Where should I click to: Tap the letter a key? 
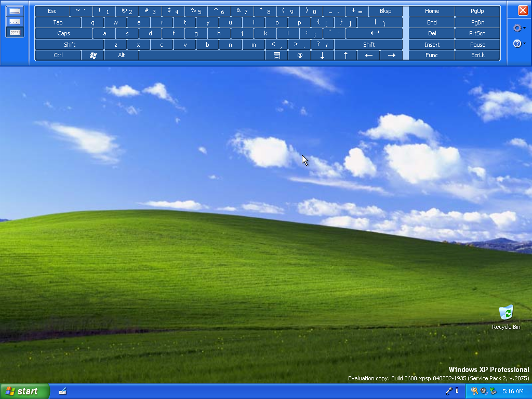click(x=104, y=33)
